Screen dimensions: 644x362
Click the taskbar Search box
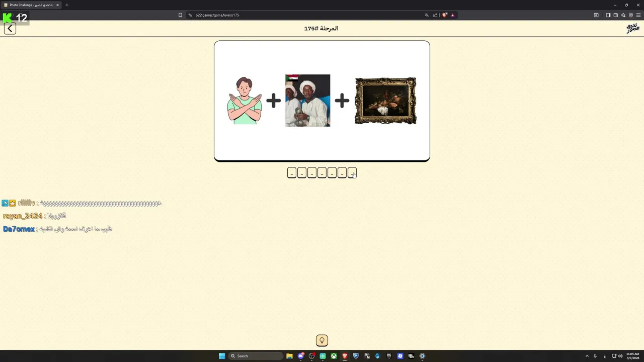[x=255, y=356]
